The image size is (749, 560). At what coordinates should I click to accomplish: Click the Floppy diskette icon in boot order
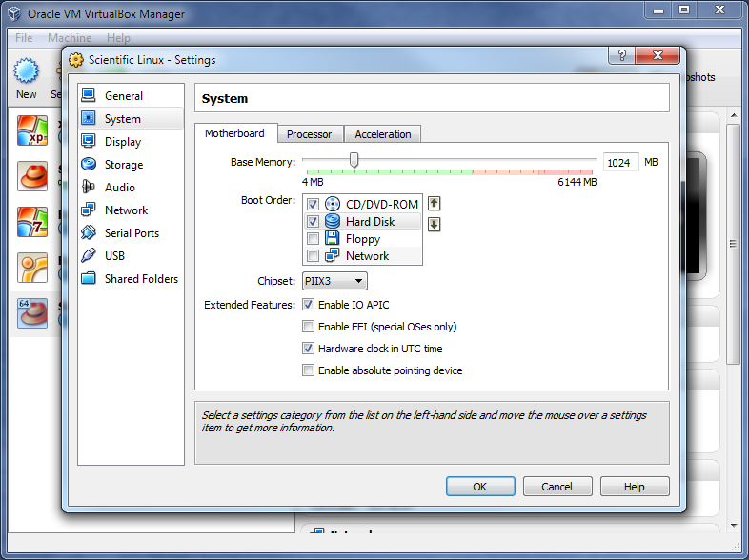coord(333,238)
